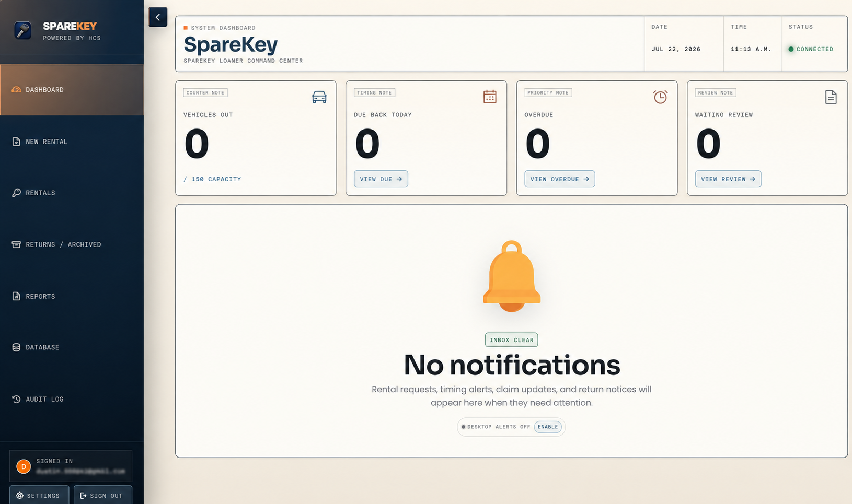Click the Database stack icon
The image size is (852, 504).
coord(16,347)
